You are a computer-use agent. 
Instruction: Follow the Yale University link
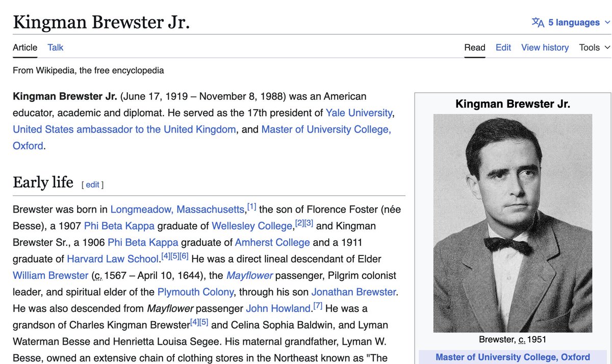click(359, 113)
